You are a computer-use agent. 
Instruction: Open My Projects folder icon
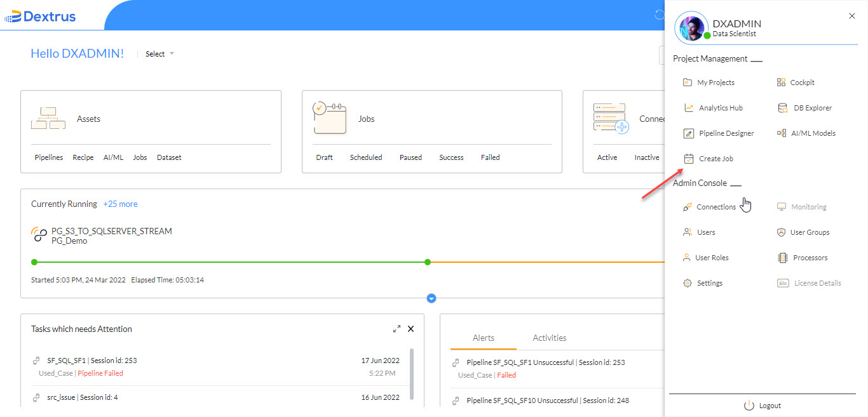click(688, 83)
